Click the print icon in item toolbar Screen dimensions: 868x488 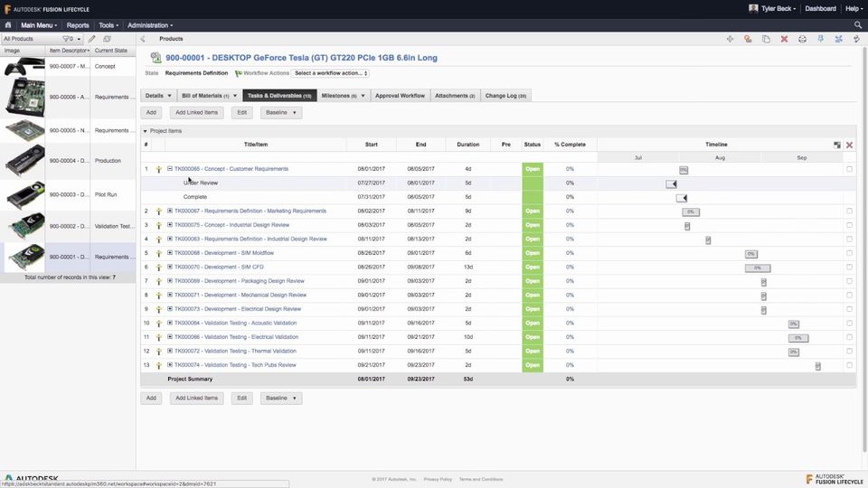click(802, 39)
